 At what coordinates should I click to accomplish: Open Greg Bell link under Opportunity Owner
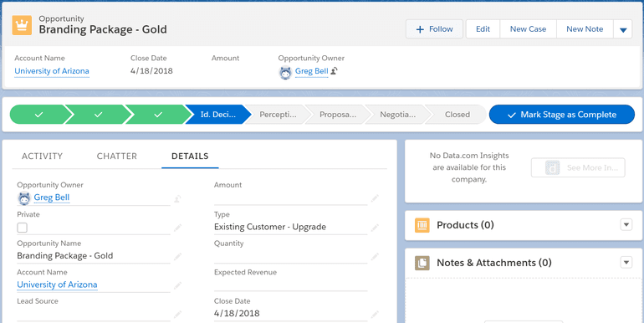click(52, 197)
